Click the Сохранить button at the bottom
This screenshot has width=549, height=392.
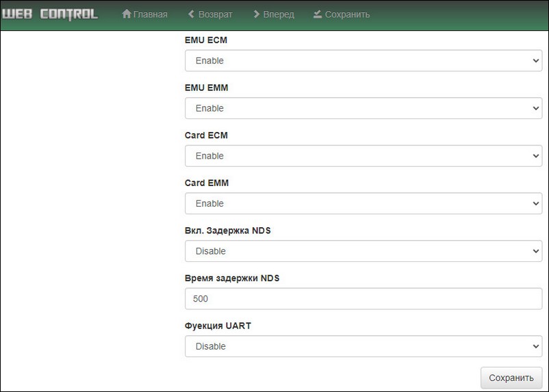[511, 378]
